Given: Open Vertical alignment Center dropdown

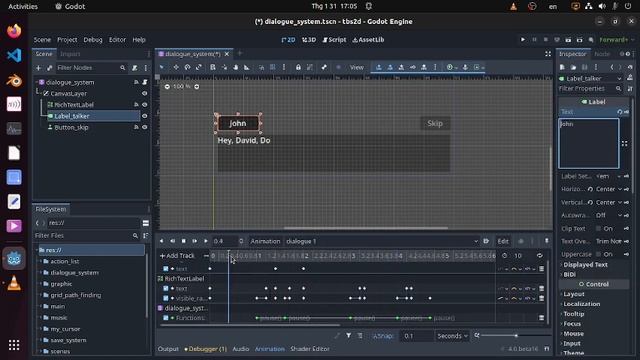Looking at the screenshot, I should tap(609, 202).
